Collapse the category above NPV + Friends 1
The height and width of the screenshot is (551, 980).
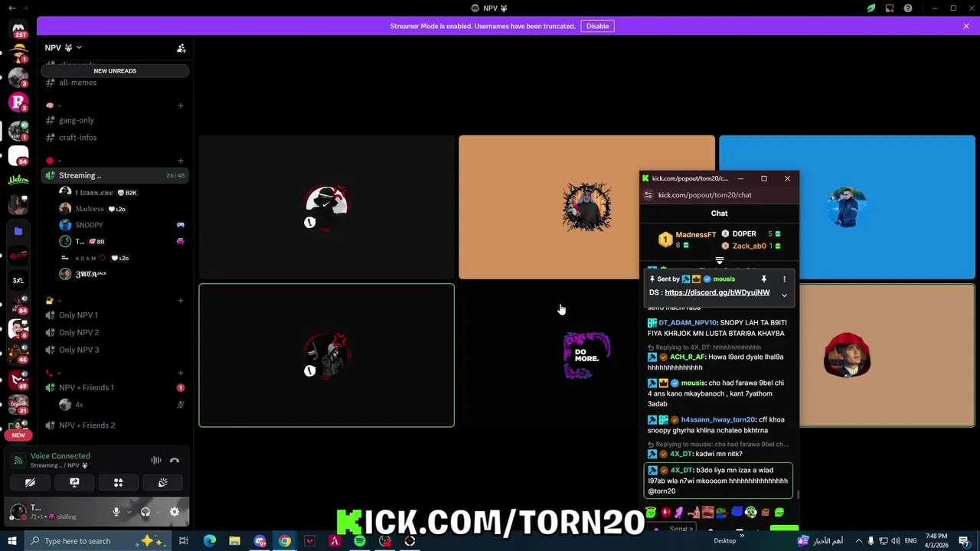54,373
